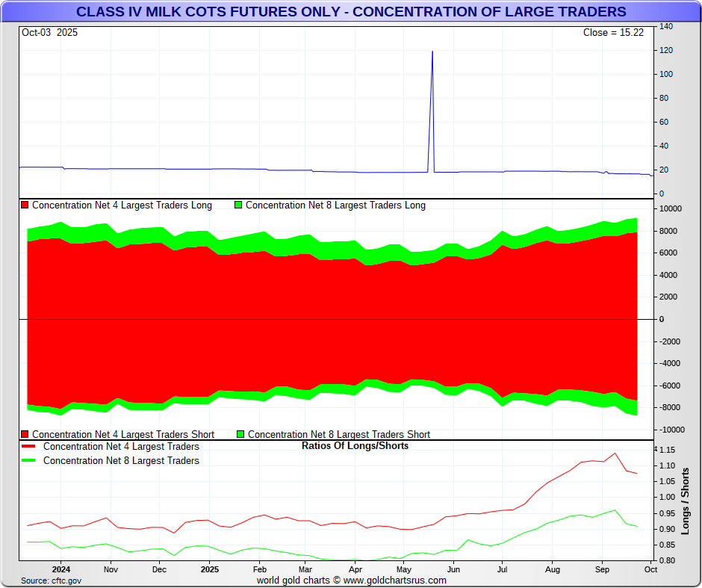Click the green line marker for Net 8 Largest Traders ratio

pos(30,461)
